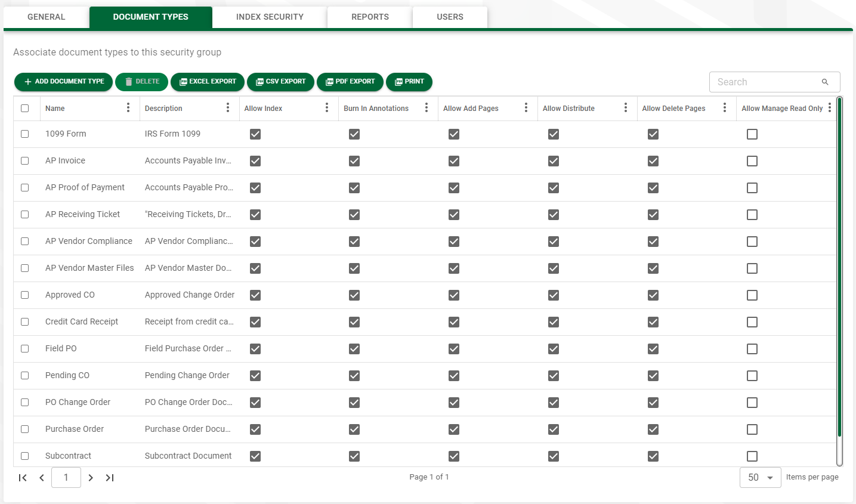Open the Allow Distribute column menu
The image size is (856, 504).
point(626,108)
